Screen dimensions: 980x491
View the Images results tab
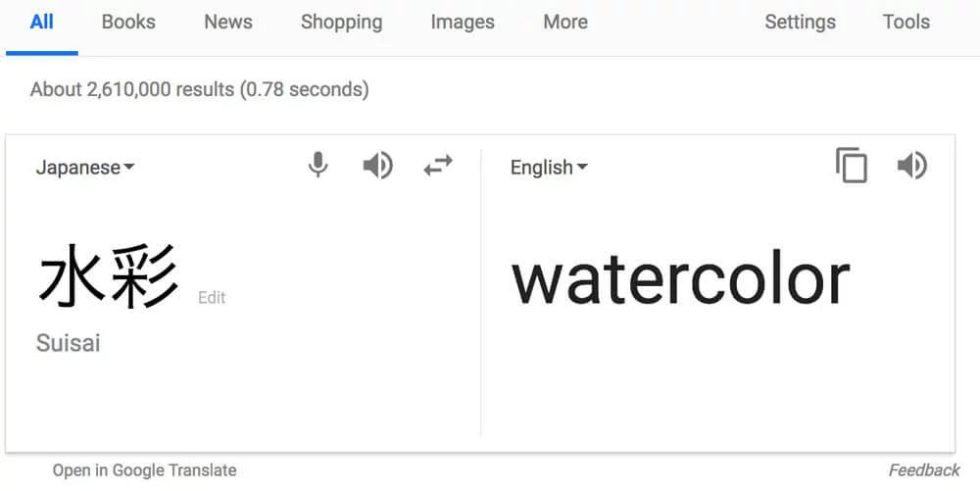point(463,23)
